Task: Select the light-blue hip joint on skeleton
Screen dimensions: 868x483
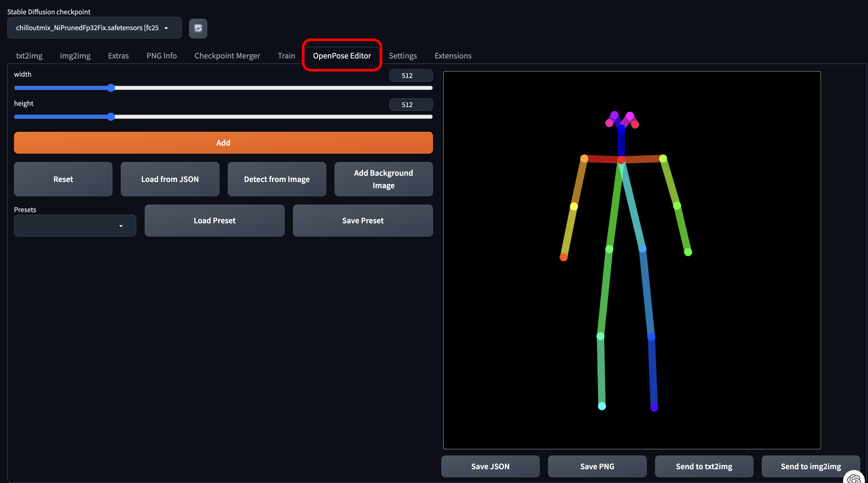Action: coord(643,249)
